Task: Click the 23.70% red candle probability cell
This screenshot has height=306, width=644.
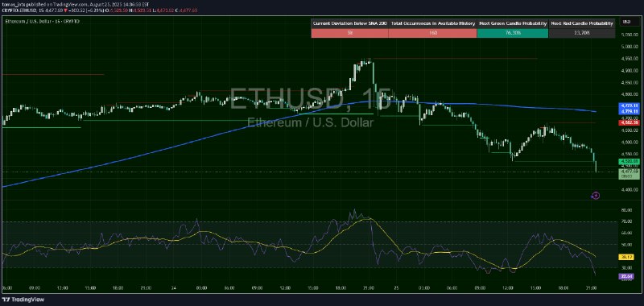Action: click(x=582, y=33)
